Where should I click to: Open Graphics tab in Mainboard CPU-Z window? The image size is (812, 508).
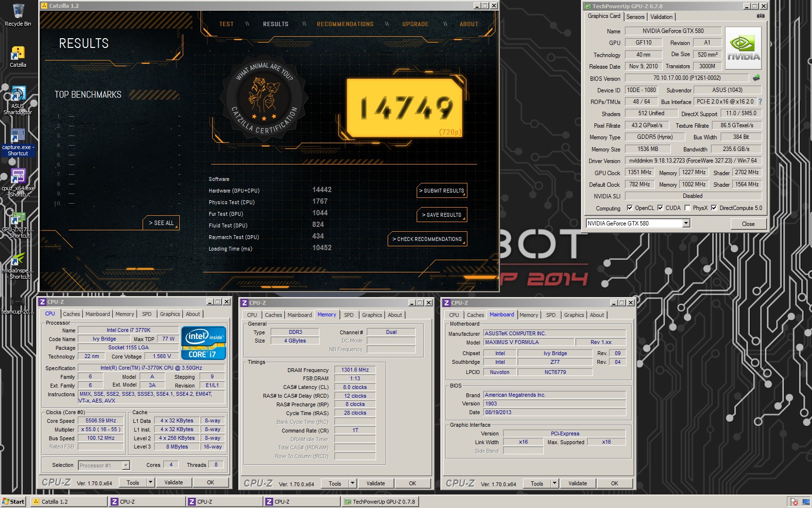click(x=574, y=315)
